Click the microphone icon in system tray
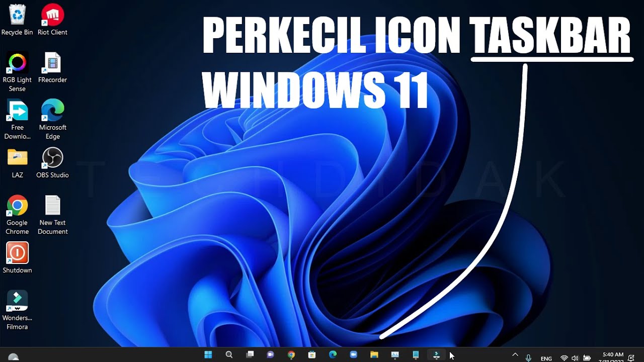 tap(528, 358)
